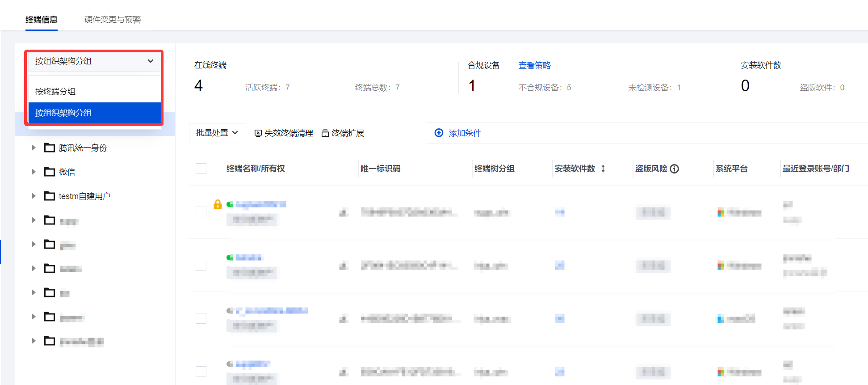Click the 安装软件数 sort arrows icon
Viewport: 868px width, 385px height.
pyautogui.click(x=603, y=169)
